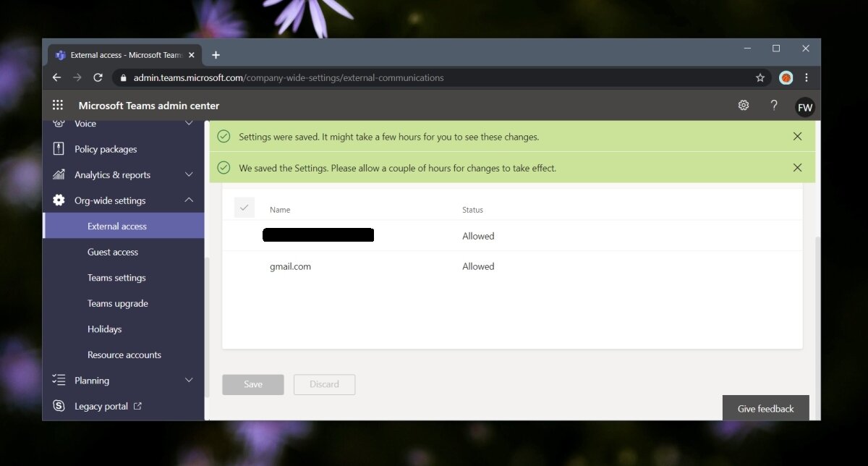Open the Chrome three-dot menu

[x=807, y=77]
